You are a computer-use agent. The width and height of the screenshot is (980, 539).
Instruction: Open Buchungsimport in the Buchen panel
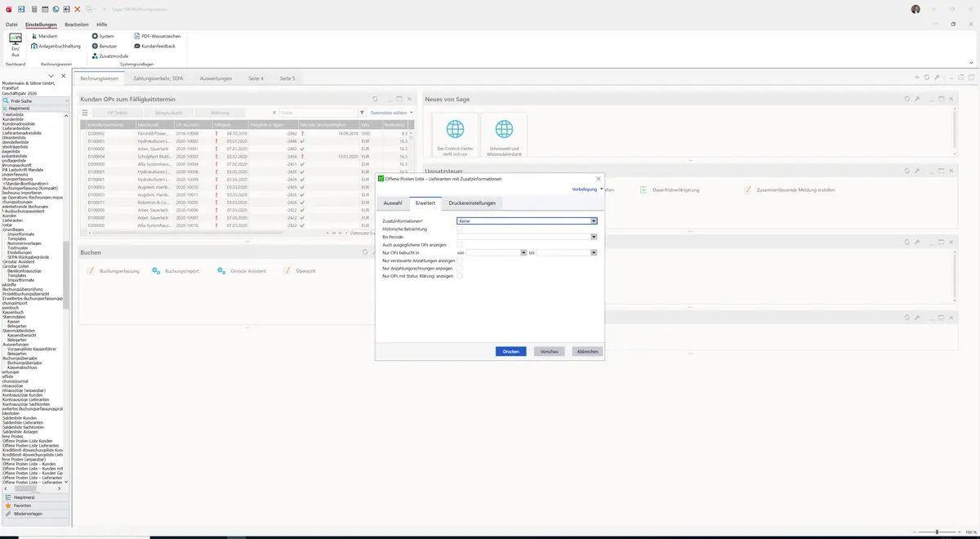(x=176, y=270)
